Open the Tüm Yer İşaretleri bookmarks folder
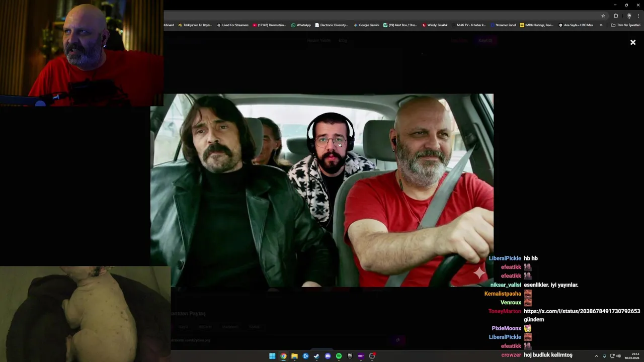This screenshot has width=644, height=362. 625,25
